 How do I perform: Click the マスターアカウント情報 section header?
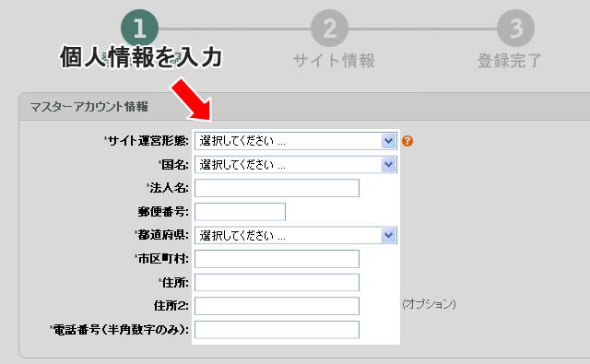[88, 107]
